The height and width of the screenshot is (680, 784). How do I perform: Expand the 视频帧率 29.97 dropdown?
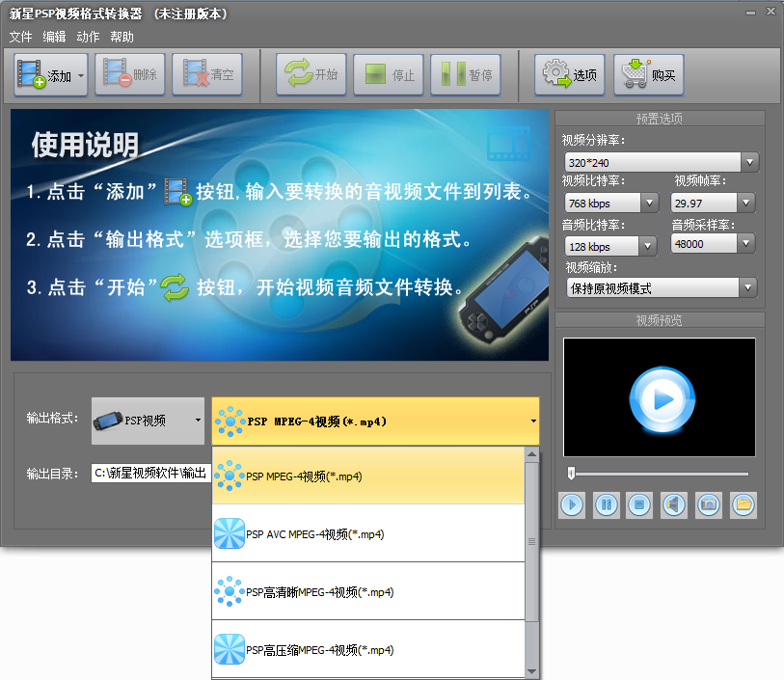746,203
